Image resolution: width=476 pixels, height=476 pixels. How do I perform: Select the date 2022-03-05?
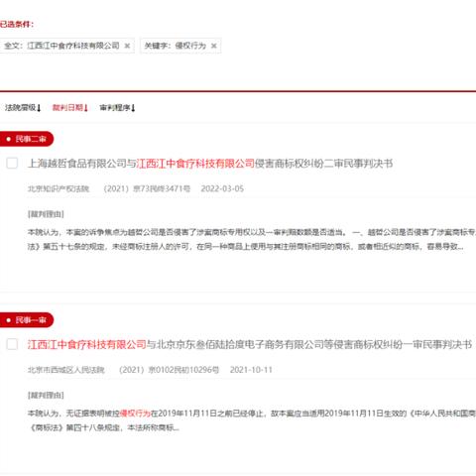coord(222,188)
